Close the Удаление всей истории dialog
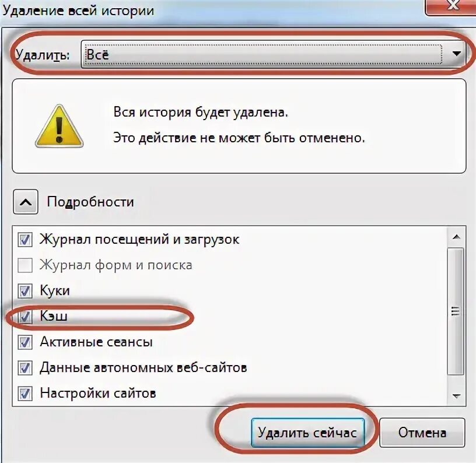The height and width of the screenshot is (463, 476). click(x=450, y=5)
